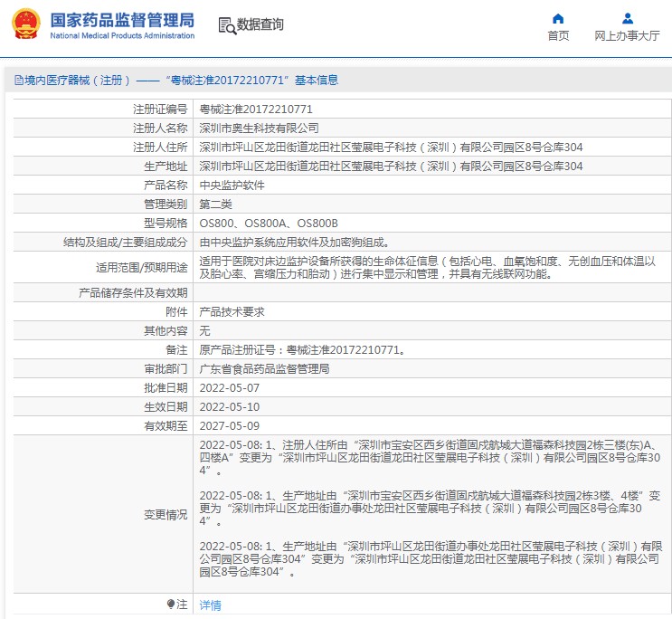Screen dimensions: 672x619
Task: Click the document icon before 境内医疗器械
Action: pos(18,81)
